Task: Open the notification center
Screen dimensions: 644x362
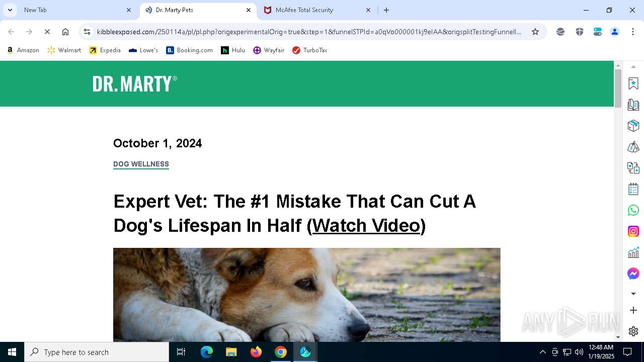Action: pyautogui.click(x=627, y=352)
